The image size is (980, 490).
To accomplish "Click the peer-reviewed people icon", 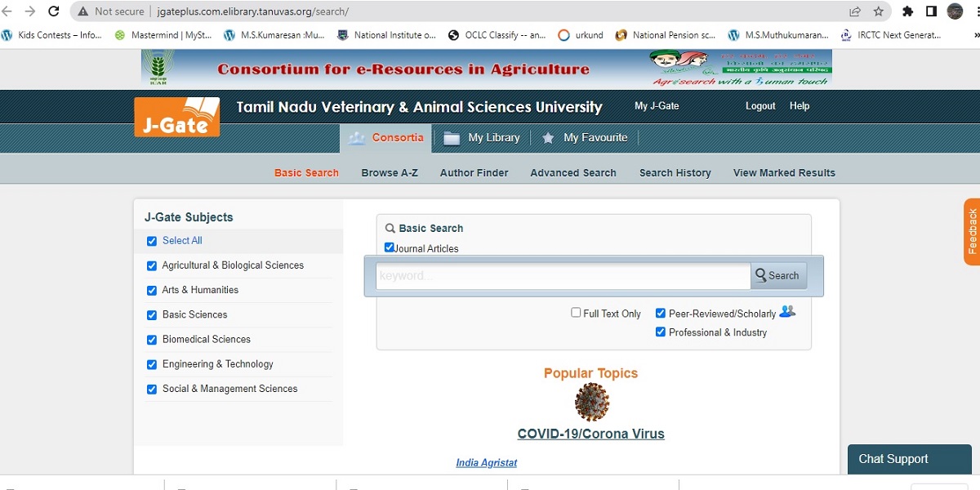I will pos(787,311).
